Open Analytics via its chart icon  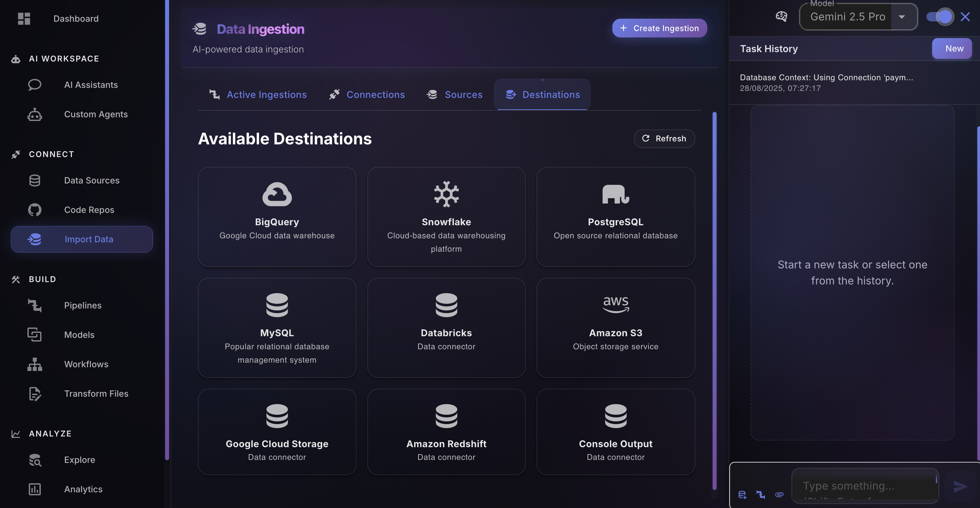35,489
